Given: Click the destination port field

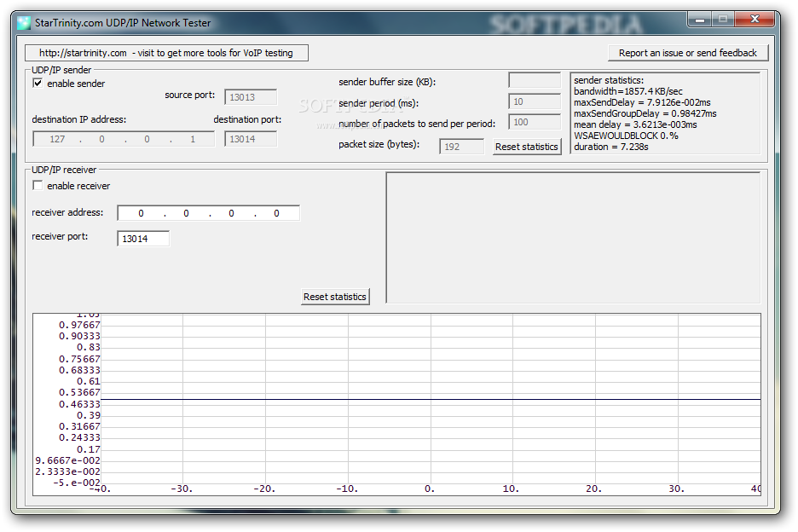Looking at the screenshot, I should [251, 139].
